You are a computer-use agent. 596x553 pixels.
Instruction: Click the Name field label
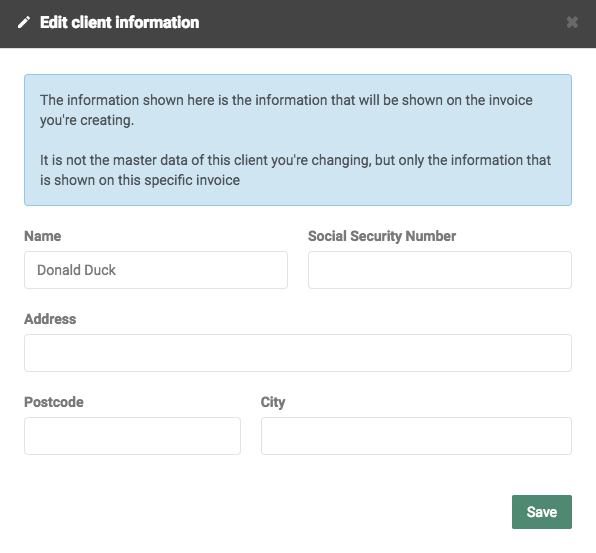(43, 236)
